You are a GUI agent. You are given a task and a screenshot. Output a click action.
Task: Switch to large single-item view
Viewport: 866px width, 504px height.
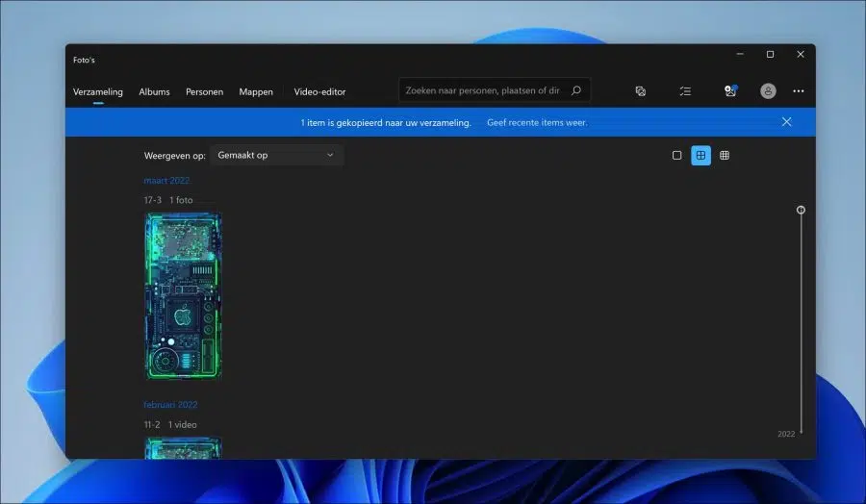(x=676, y=156)
